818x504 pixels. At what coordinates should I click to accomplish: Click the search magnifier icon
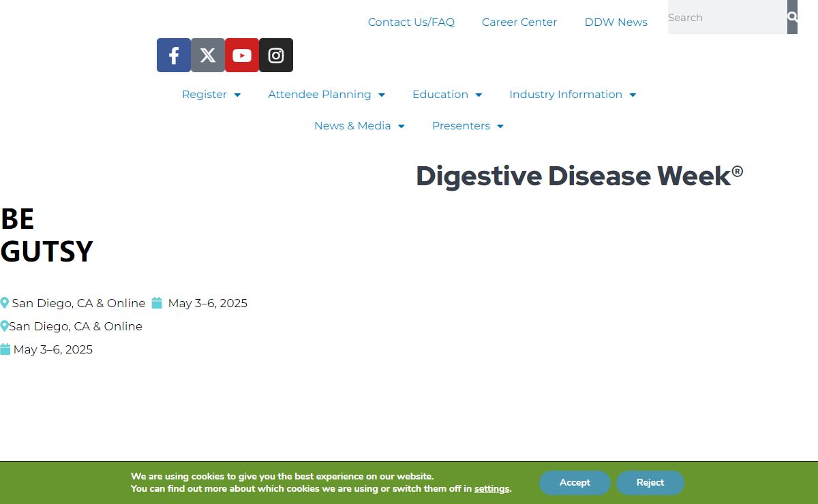[792, 17]
